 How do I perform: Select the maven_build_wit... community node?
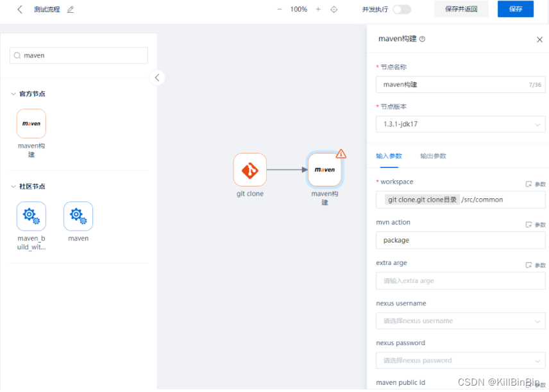[x=31, y=216]
